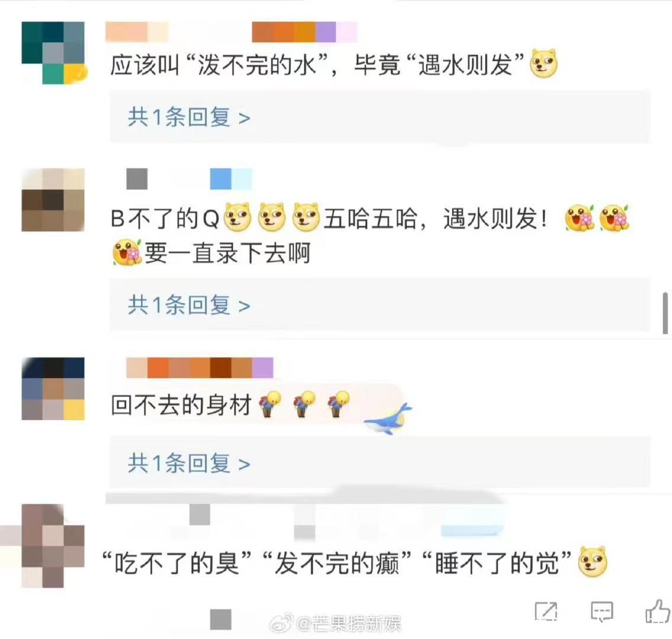Screen dimensions: 672x639
Task: Click the third commenter's blurred orange username
Action: coord(200,367)
